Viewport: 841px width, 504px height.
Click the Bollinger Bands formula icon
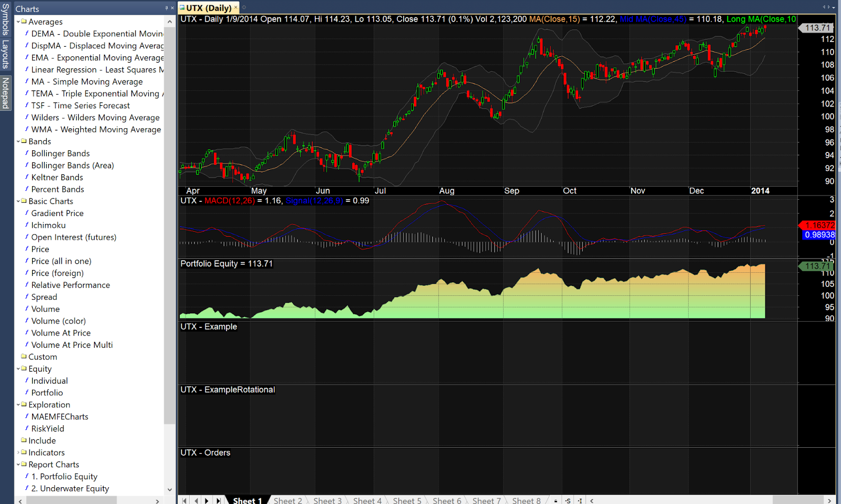[x=27, y=153]
